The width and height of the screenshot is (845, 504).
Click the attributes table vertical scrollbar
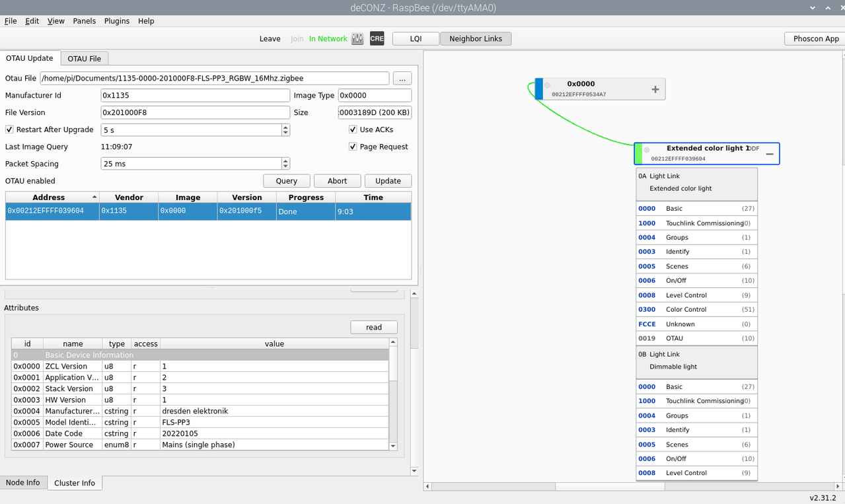click(x=393, y=394)
